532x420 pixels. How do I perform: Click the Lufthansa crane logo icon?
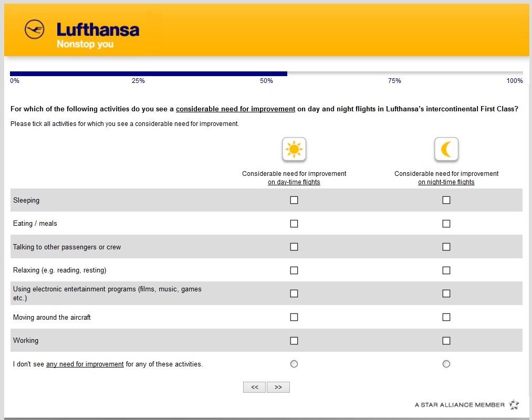pyautogui.click(x=35, y=29)
